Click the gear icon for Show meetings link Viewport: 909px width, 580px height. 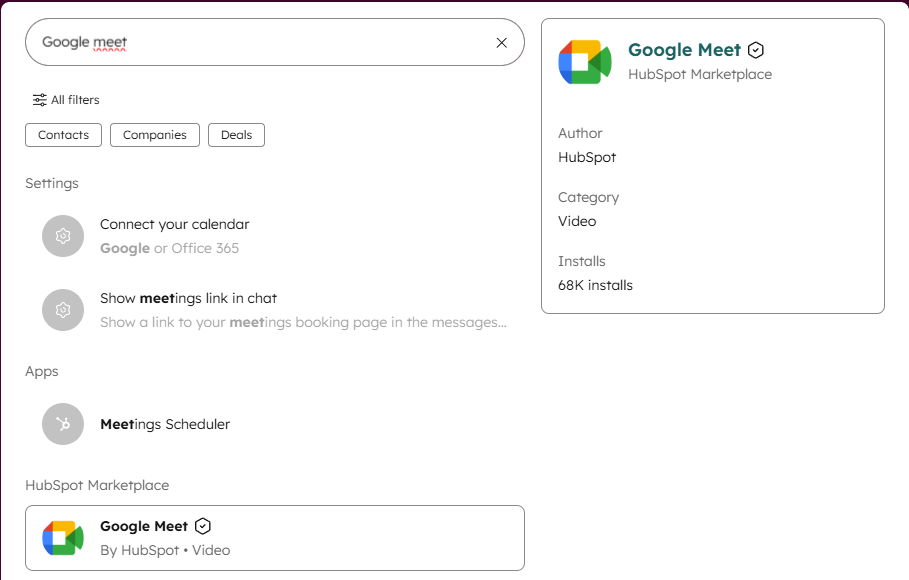[63, 310]
